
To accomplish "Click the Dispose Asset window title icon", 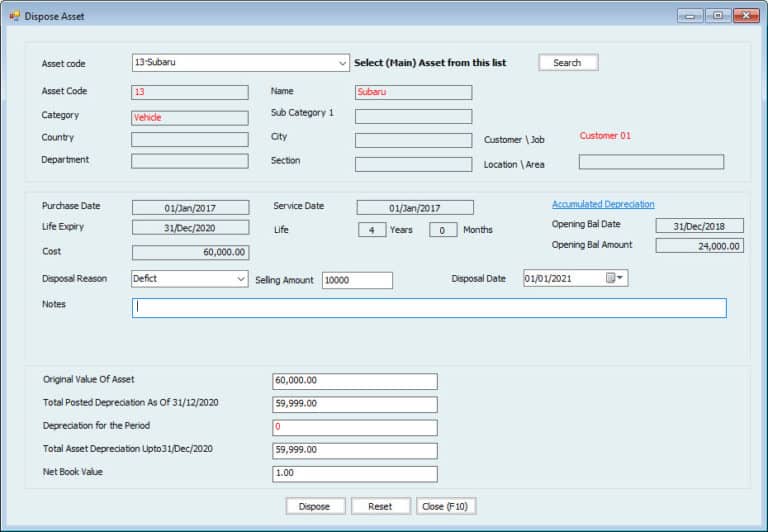I will 15,15.
